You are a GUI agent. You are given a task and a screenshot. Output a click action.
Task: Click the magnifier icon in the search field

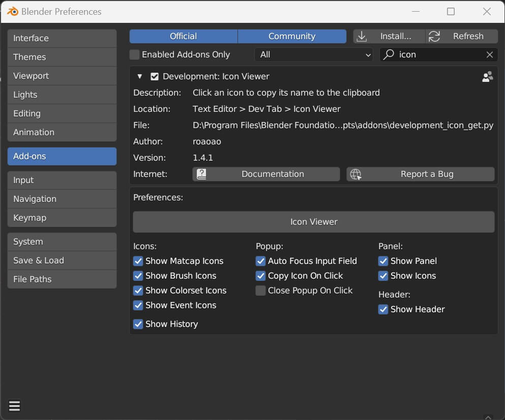pos(389,55)
